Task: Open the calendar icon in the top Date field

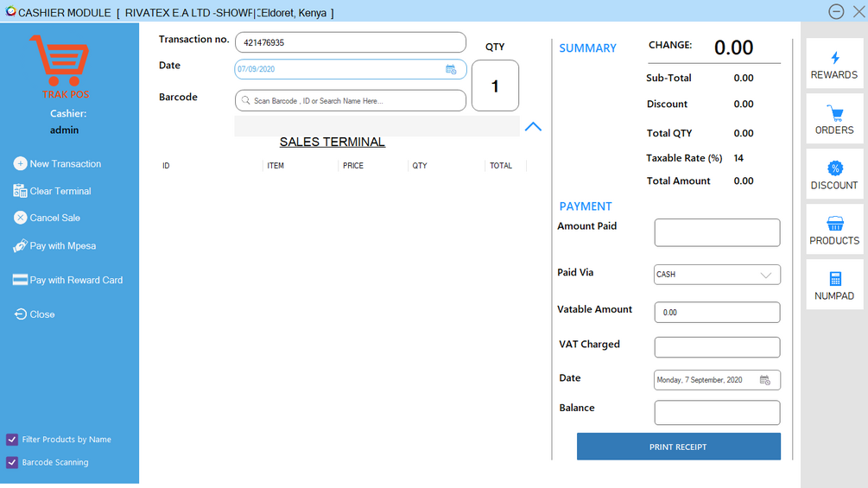Action: point(451,69)
